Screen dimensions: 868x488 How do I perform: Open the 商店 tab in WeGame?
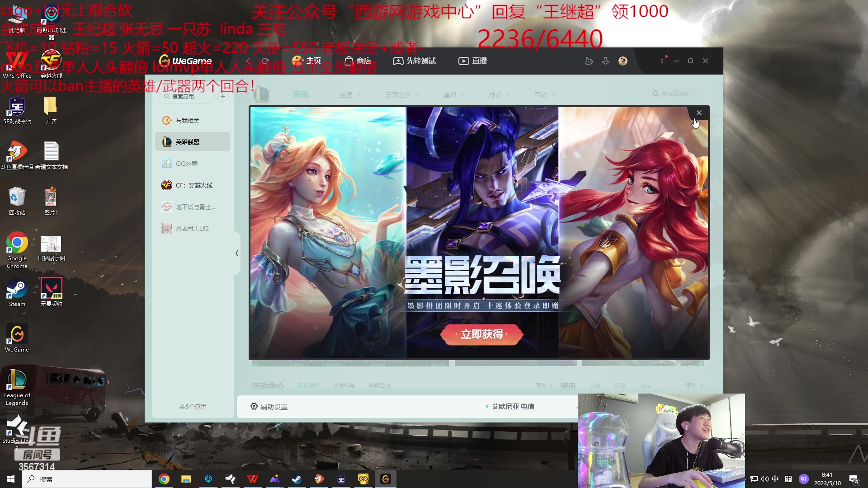358,61
